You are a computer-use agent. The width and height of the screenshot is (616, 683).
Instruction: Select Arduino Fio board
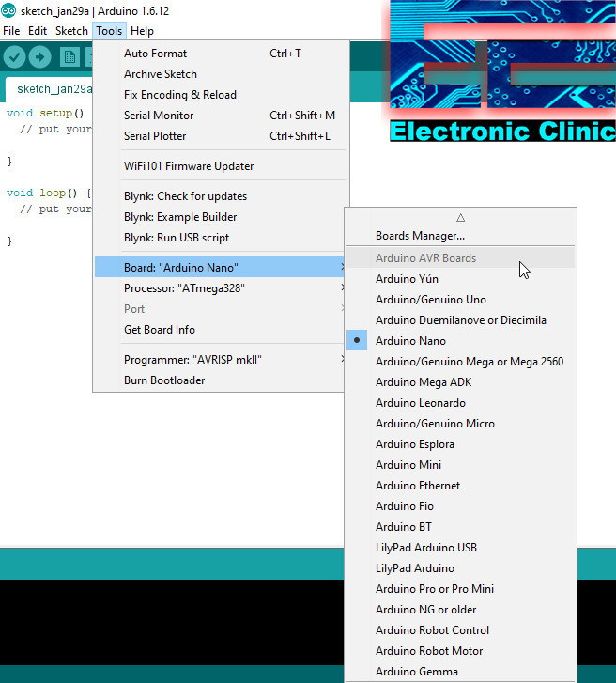click(x=461, y=506)
